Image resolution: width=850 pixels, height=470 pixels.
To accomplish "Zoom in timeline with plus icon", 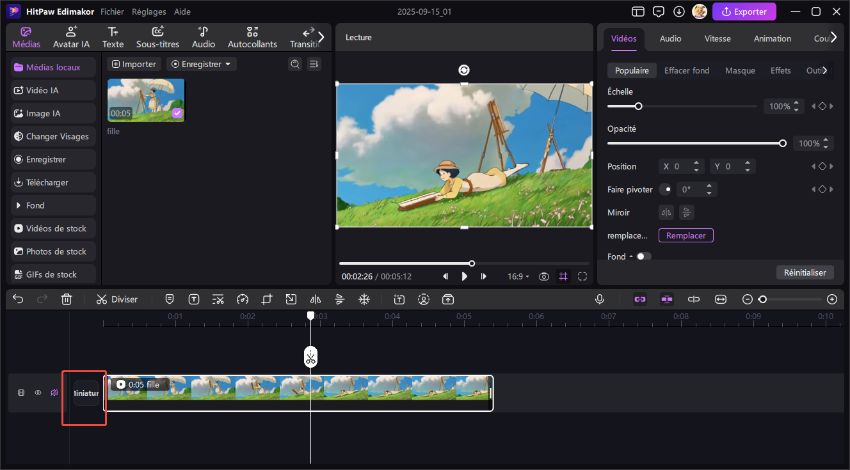I will tap(831, 299).
